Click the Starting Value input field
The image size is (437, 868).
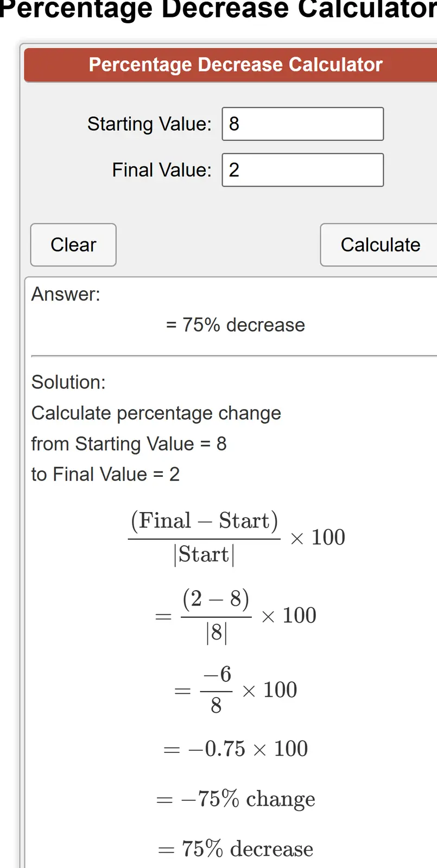click(x=302, y=124)
